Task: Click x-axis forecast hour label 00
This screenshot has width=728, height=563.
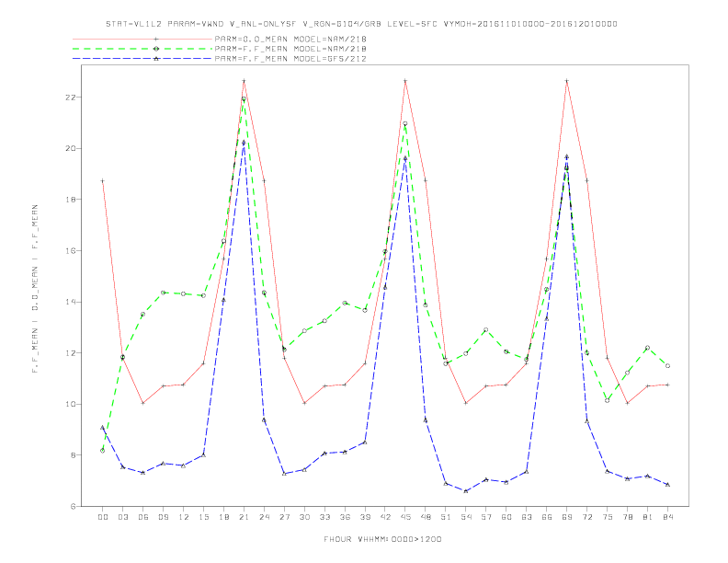Action: click(103, 517)
